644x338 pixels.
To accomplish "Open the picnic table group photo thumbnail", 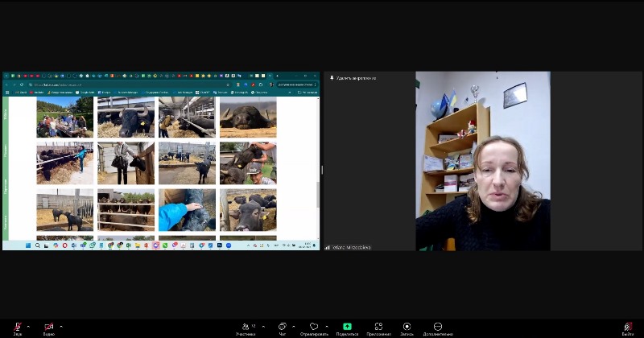I will coord(65,117).
